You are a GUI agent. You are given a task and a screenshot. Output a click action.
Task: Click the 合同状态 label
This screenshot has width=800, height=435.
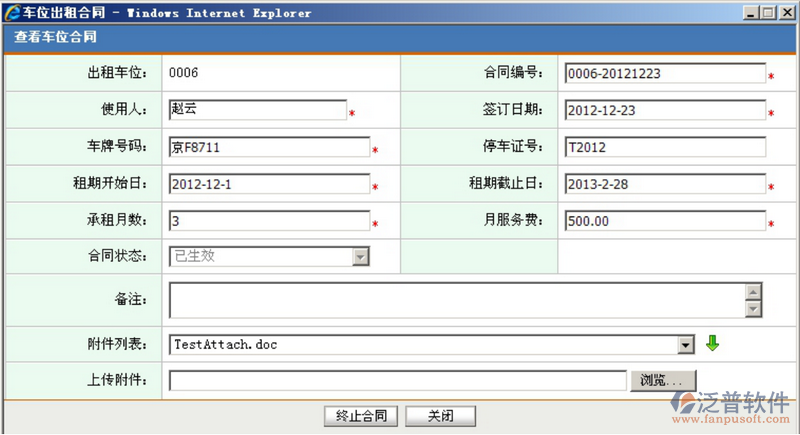tap(117, 255)
